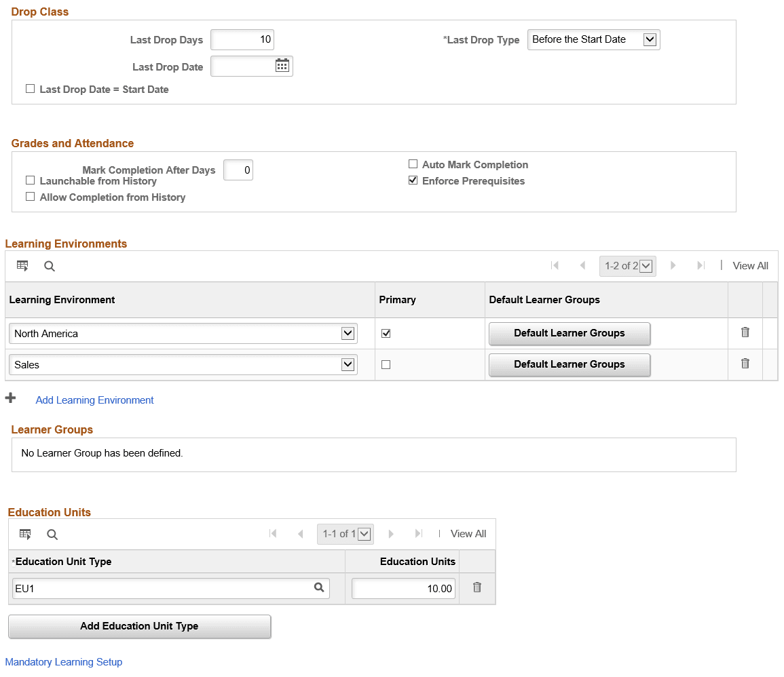Image resolution: width=784 pixels, height=677 pixels.
Task: Click Default Learner Groups for North America
Action: point(569,333)
